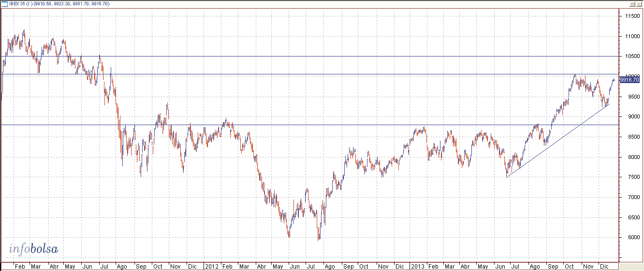
Task: Close the IBEX 35 chart window
Action: [x=638, y=4]
